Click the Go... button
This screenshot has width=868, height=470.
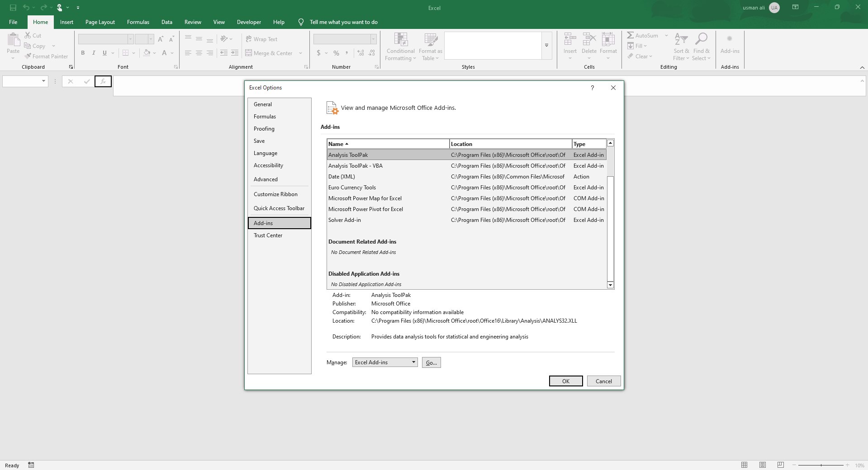(432, 362)
